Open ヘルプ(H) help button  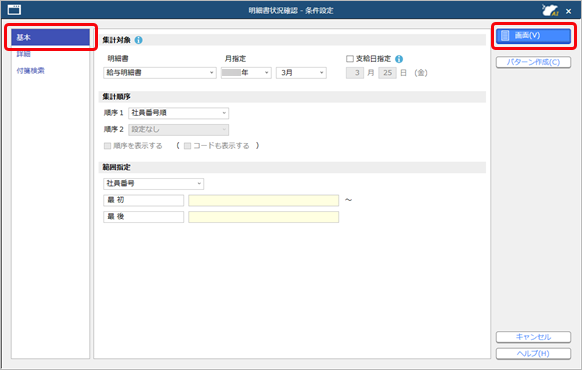533,354
